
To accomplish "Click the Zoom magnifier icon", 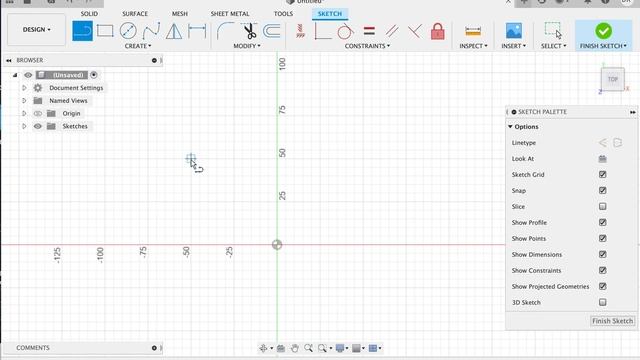I will (x=308, y=348).
